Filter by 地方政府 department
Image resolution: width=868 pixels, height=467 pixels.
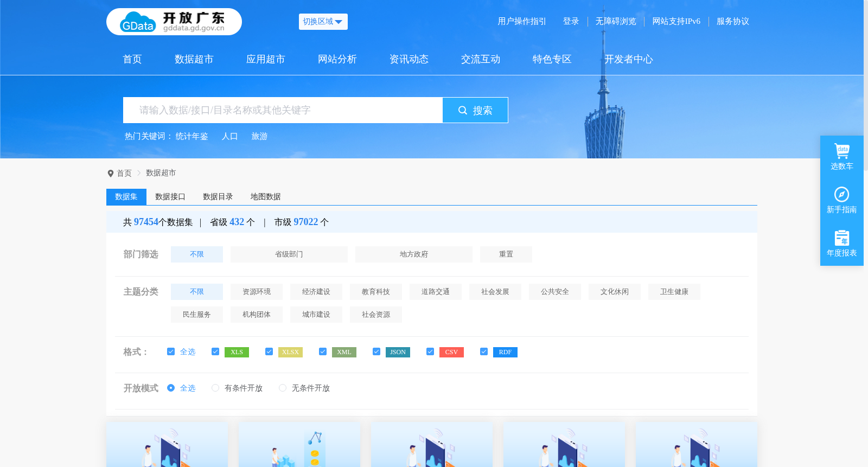414,254
